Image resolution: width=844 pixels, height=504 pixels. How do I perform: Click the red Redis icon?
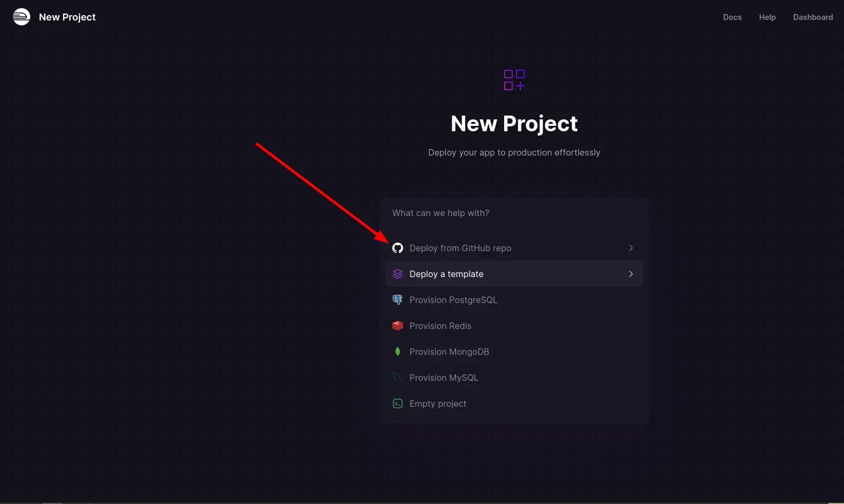(398, 326)
